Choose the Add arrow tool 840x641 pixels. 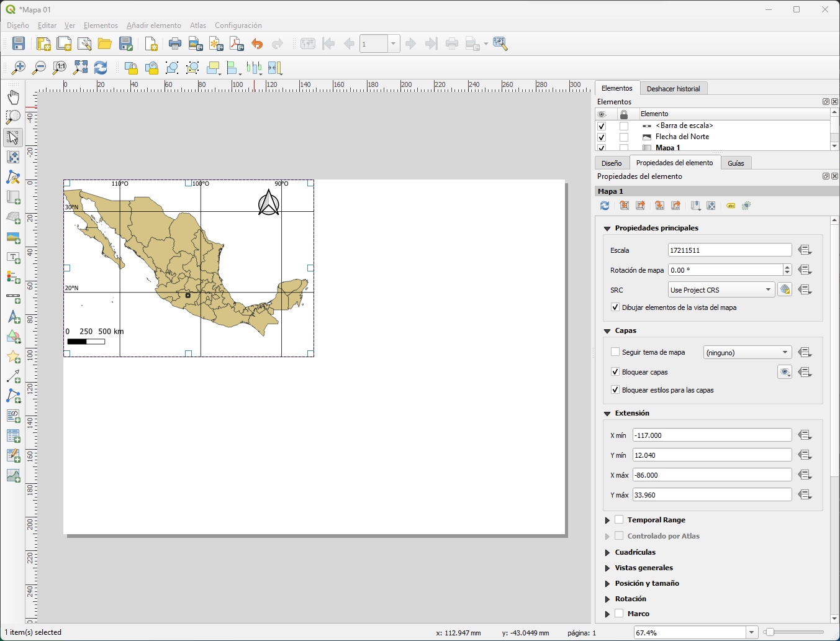click(13, 376)
